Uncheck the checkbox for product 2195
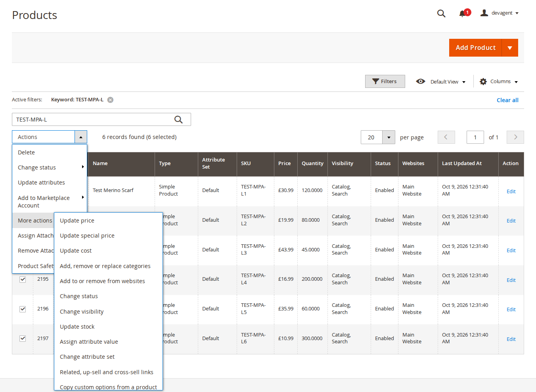 pyautogui.click(x=23, y=280)
